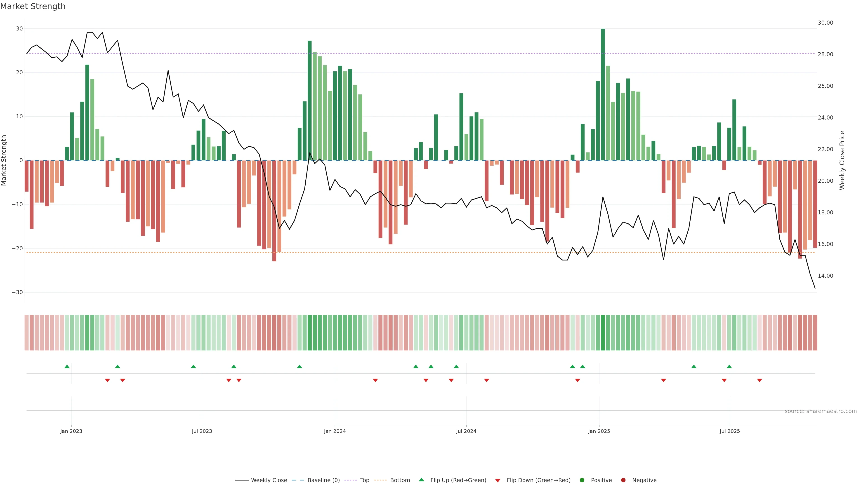Click the Market Strength chart title

coord(33,6)
